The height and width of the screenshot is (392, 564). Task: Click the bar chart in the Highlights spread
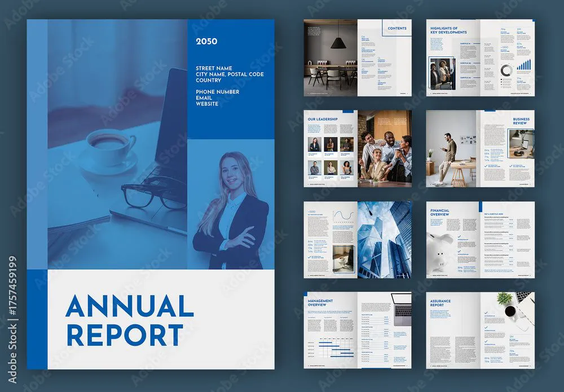(x=524, y=65)
